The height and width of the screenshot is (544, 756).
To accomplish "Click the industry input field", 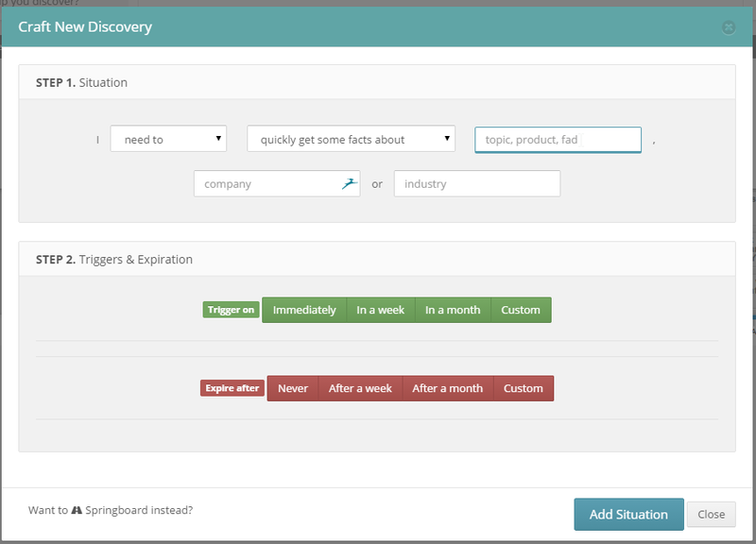I will [477, 183].
